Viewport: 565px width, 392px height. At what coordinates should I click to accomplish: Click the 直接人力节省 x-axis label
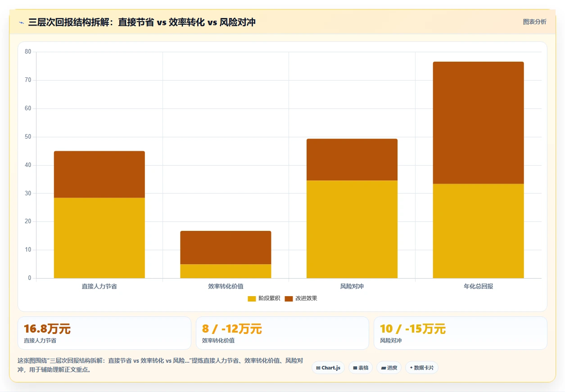coord(99,286)
